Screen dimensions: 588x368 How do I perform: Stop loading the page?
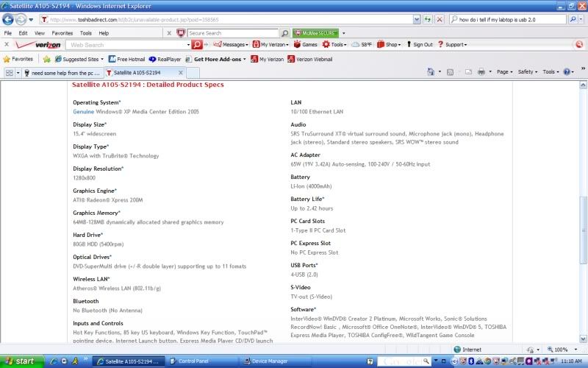(440, 20)
